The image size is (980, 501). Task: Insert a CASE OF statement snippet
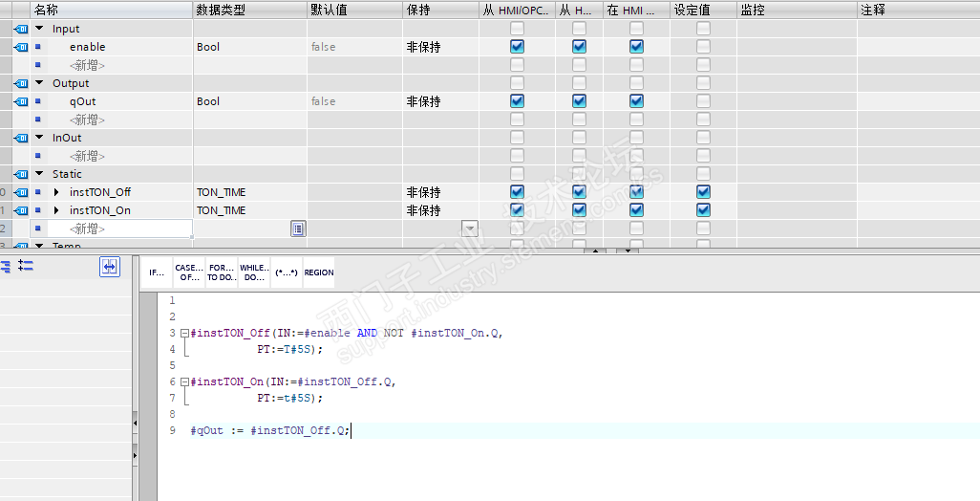click(189, 272)
